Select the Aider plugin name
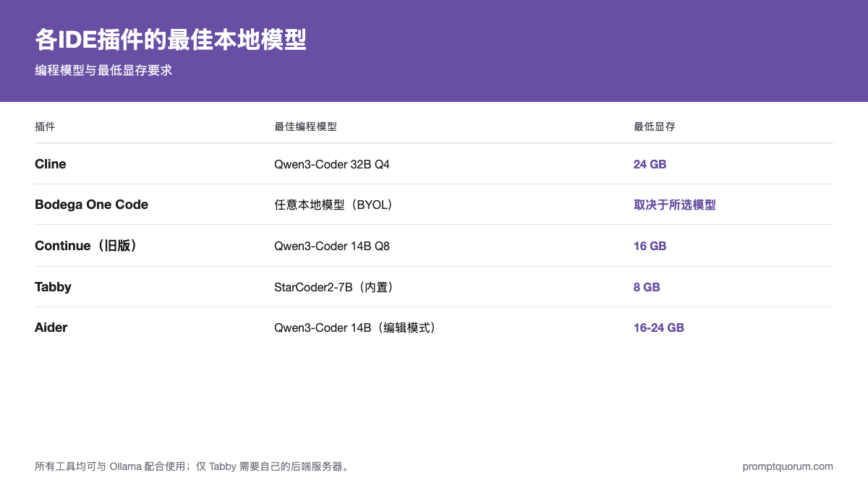868x488 pixels. pyautogui.click(x=51, y=328)
